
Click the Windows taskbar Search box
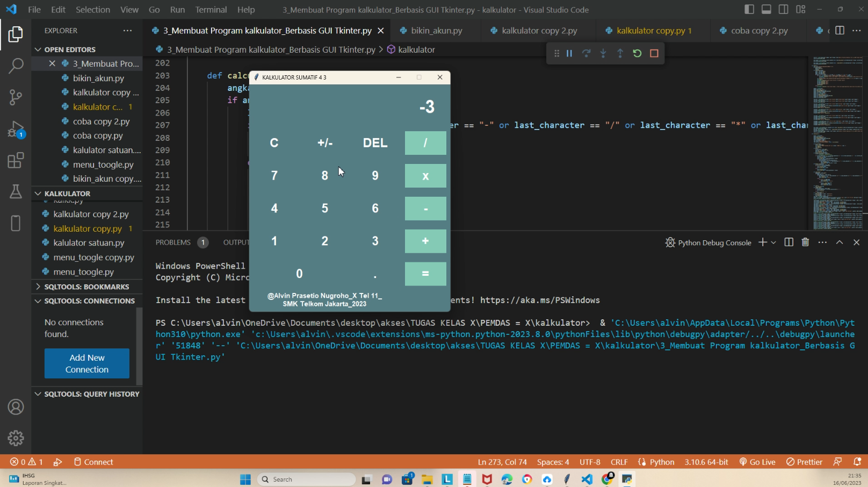307,479
